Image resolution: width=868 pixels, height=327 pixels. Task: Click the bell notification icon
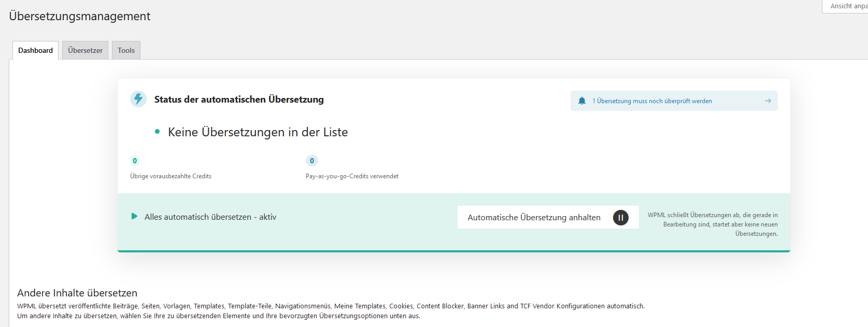coord(582,101)
